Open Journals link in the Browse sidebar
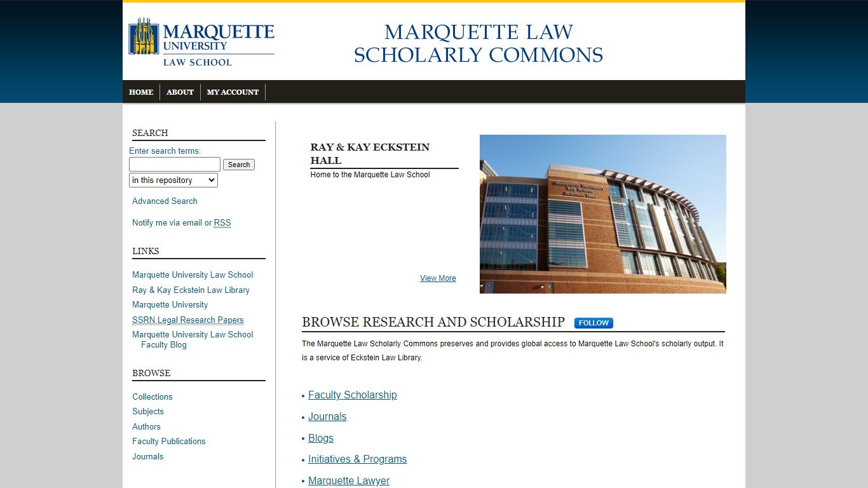The image size is (868, 488). point(148,457)
